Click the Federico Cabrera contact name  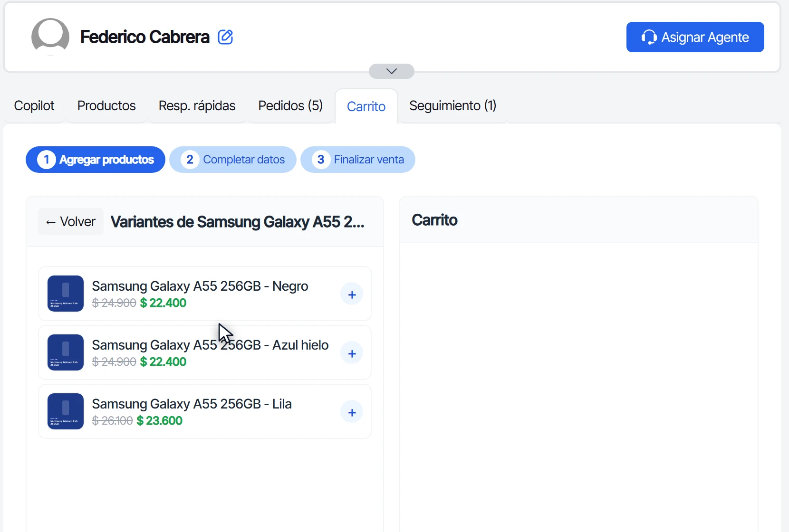pyautogui.click(x=145, y=37)
